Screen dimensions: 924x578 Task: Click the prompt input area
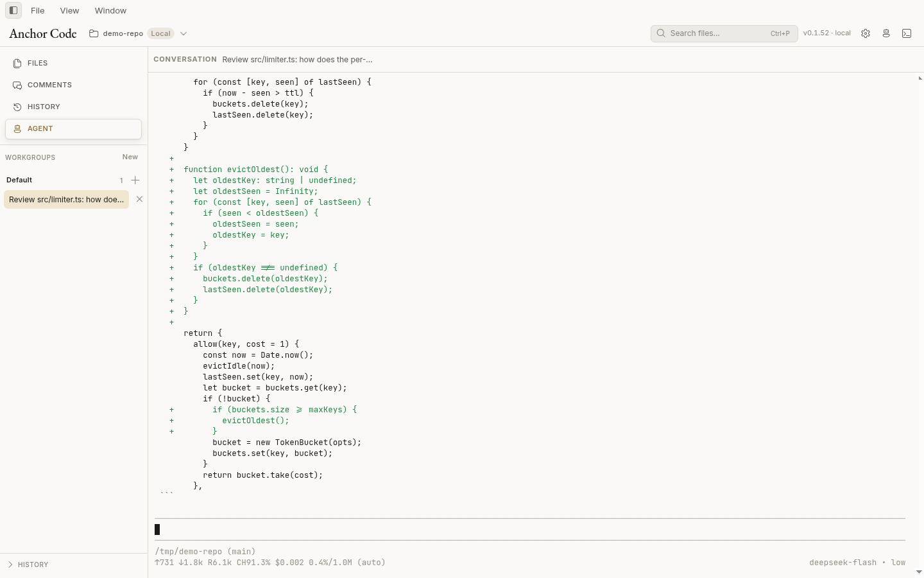tap(530, 529)
